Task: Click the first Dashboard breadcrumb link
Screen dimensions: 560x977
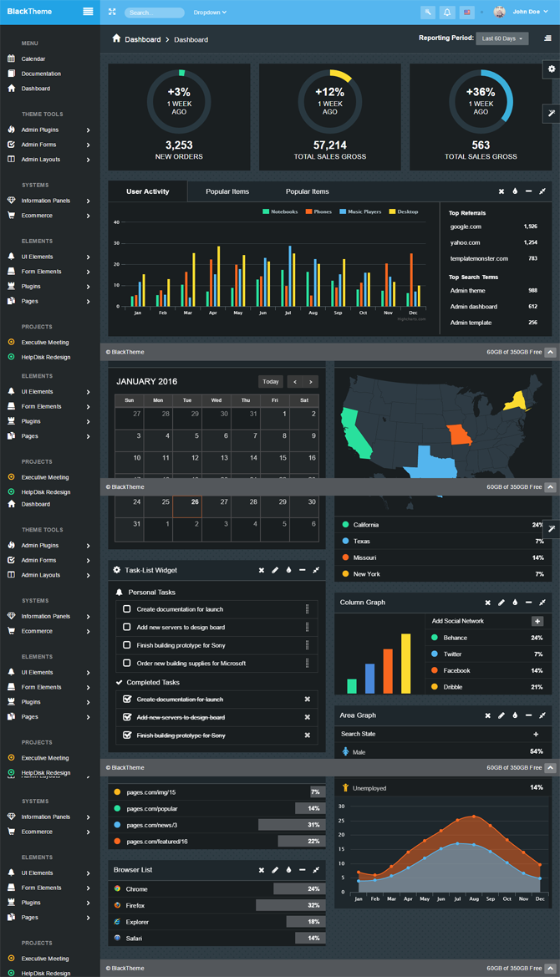Action: 143,39
